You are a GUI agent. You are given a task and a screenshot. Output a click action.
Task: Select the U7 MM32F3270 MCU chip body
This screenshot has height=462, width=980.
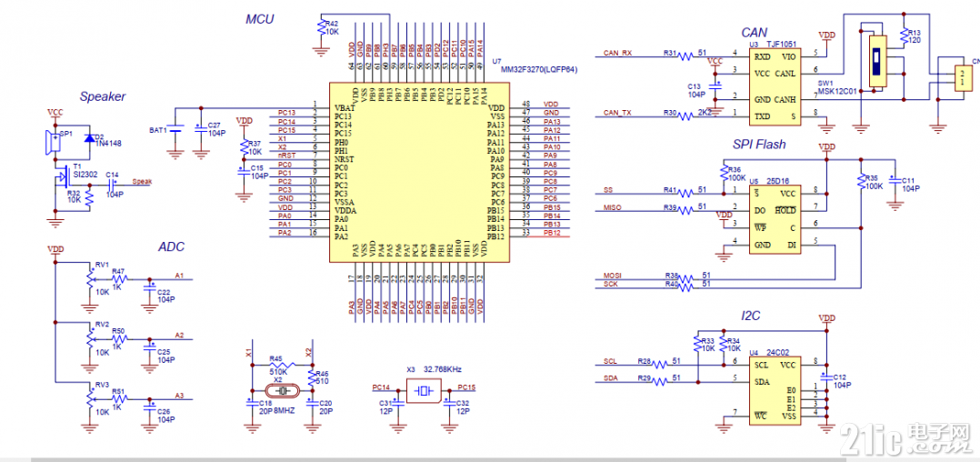click(x=419, y=172)
